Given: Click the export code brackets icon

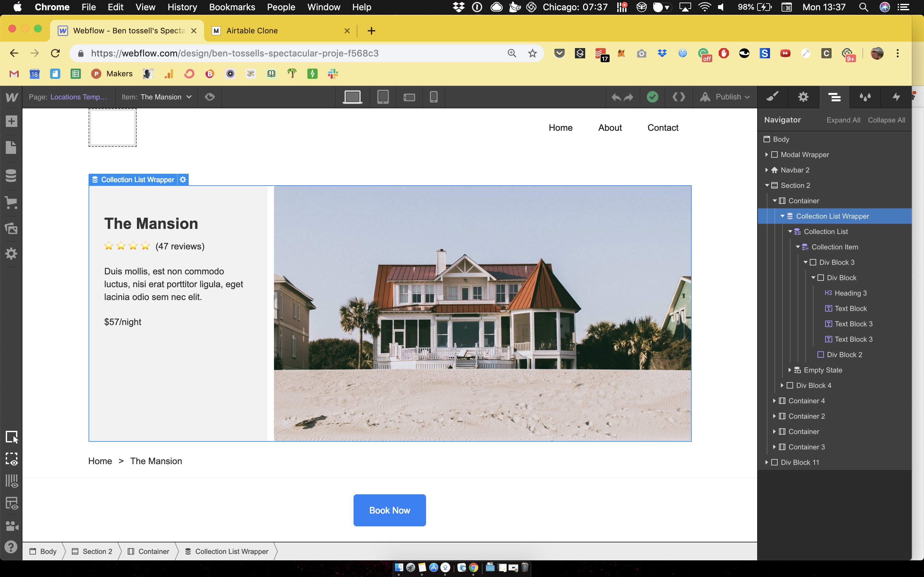Looking at the screenshot, I should click(x=679, y=97).
